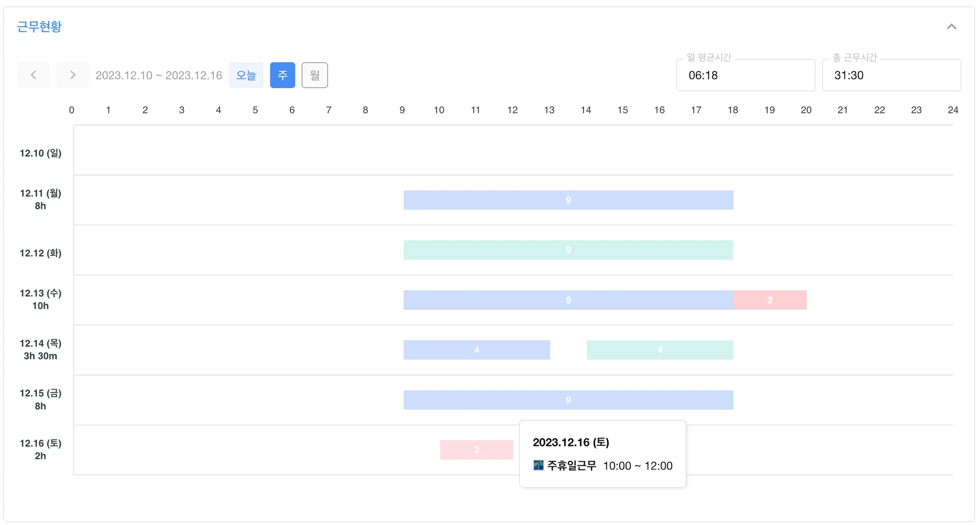Click Wednesday 12.13 pink 2-hour overtime bar

(769, 300)
